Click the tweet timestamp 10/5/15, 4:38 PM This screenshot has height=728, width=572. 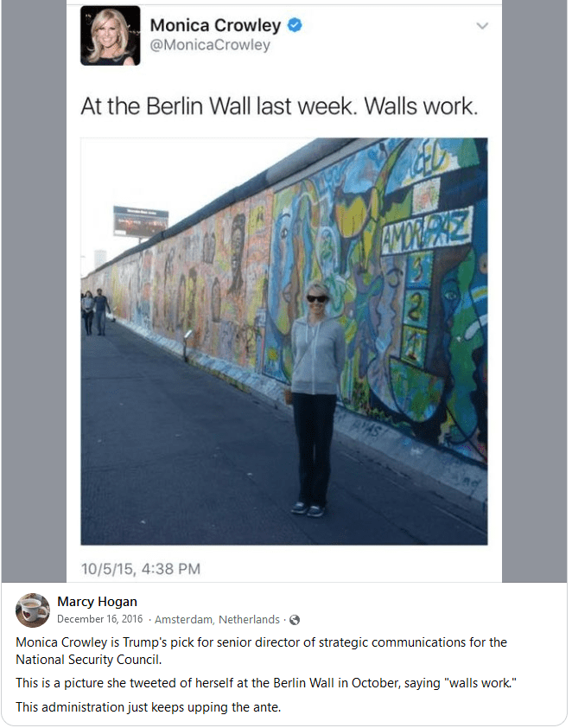[141, 569]
